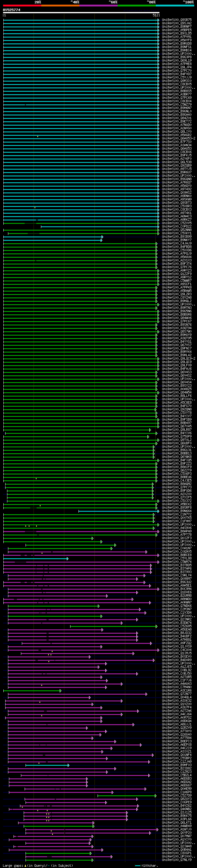197x868 pixels.
Task: Open hit UniRef100_B9FSB9
Action: point(177,419)
